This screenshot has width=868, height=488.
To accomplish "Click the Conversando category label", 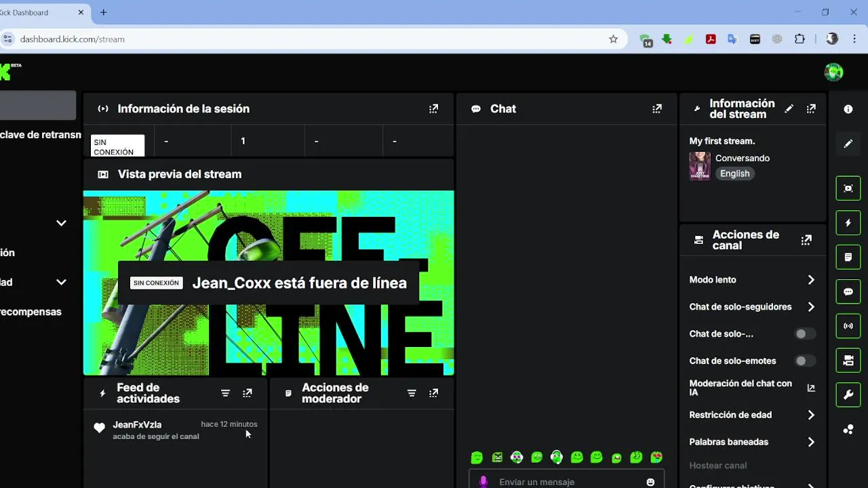I will click(x=743, y=158).
